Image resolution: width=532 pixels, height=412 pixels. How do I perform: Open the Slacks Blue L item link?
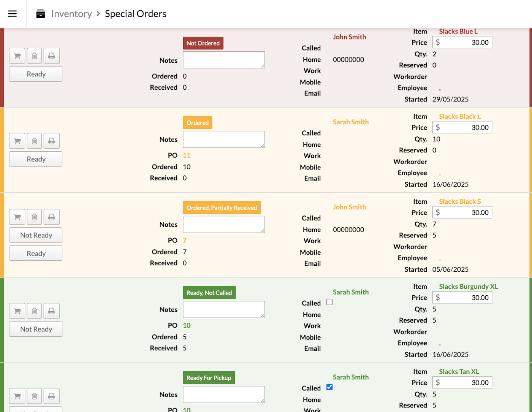coord(458,32)
